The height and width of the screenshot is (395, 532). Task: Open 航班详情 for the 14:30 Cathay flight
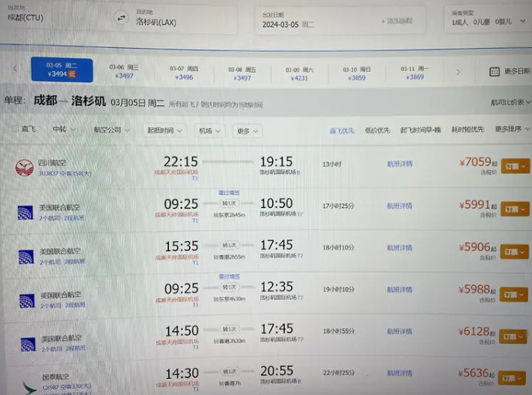pyautogui.click(x=399, y=373)
